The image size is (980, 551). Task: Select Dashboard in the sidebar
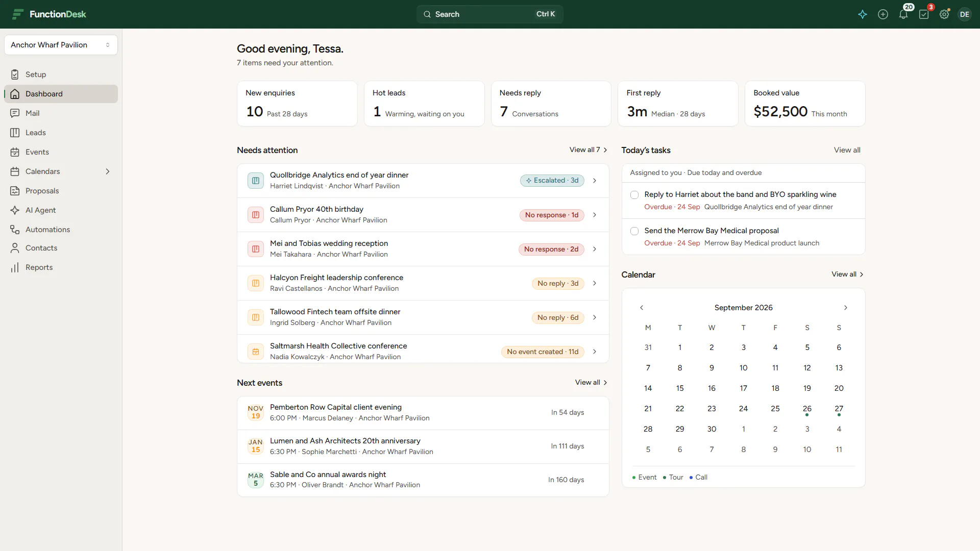[x=61, y=94]
